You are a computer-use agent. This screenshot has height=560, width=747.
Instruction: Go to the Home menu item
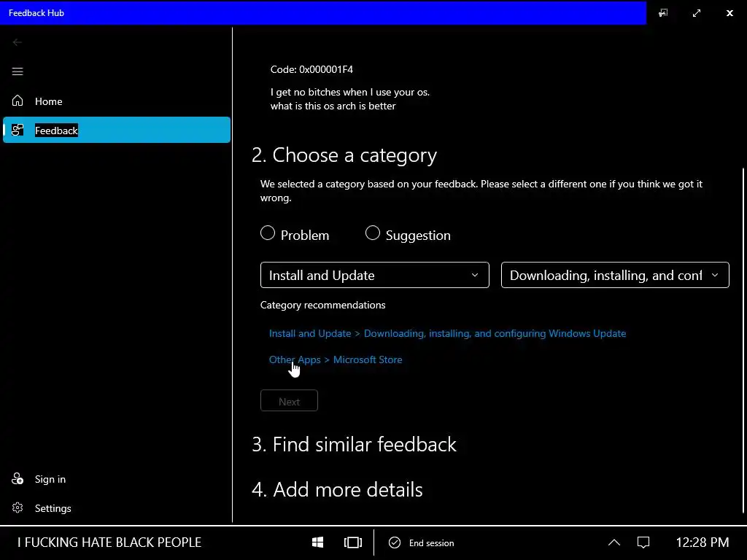117,101
